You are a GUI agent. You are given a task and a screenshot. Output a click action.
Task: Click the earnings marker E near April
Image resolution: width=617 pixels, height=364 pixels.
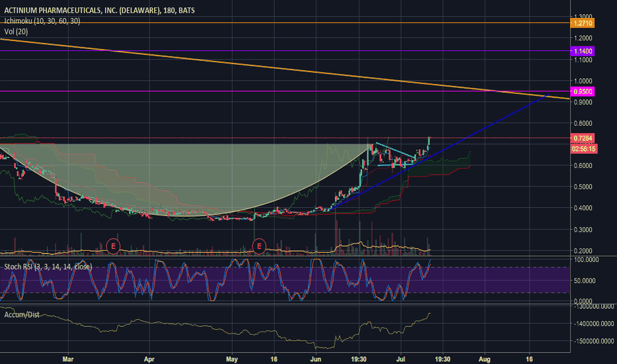(x=113, y=246)
